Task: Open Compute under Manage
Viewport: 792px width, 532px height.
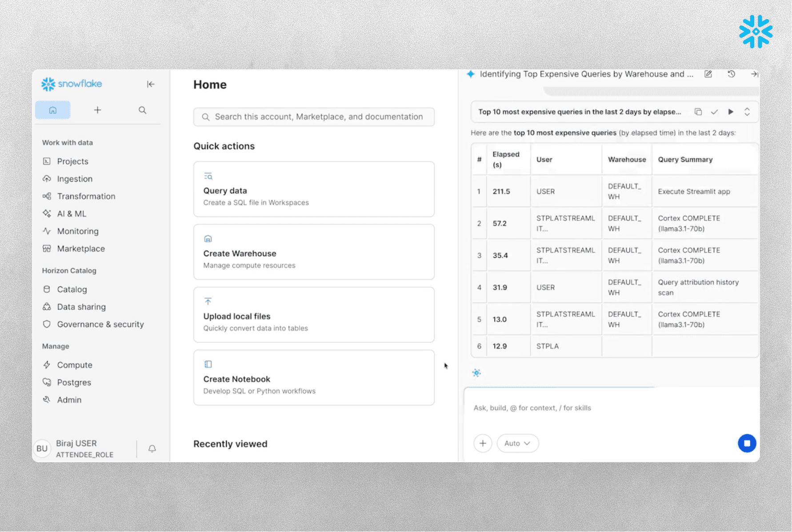Action: pos(75,365)
